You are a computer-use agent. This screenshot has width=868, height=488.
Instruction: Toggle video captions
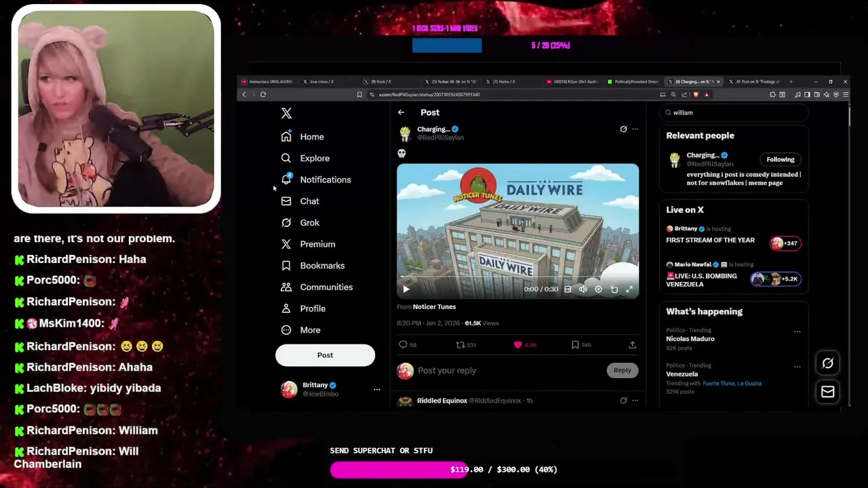pos(568,289)
